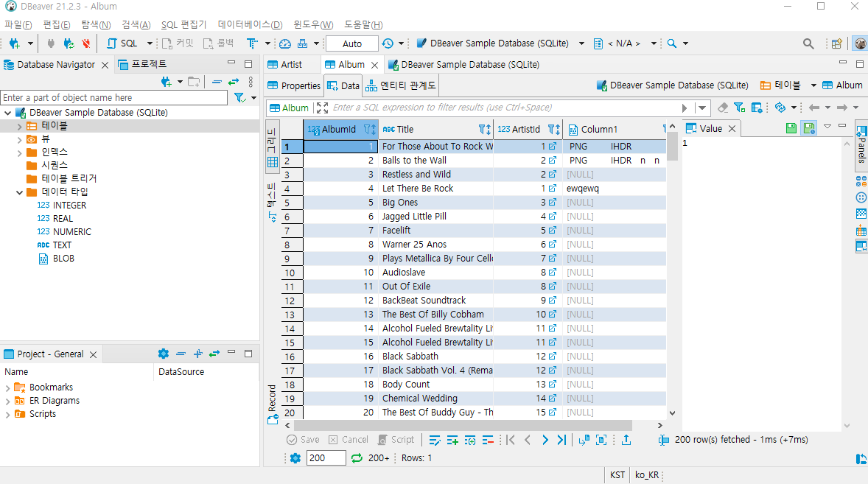
Task: Expand the 테이블 tree node
Action: point(19,126)
